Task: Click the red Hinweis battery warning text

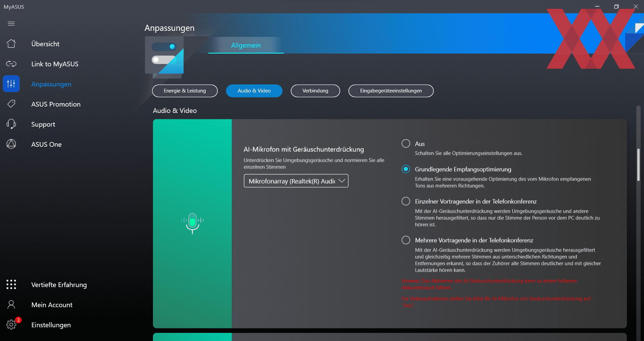Action: tap(489, 284)
